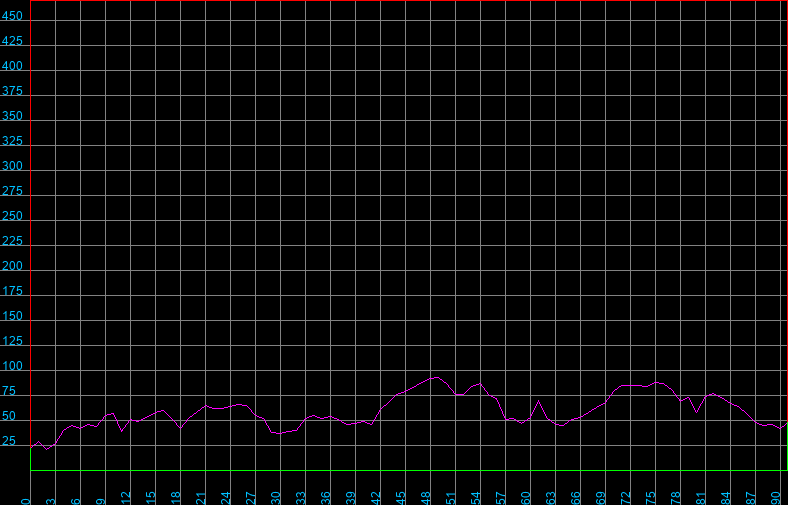Click the 150 value on the vertical axis
The image size is (788, 505).
click(x=12, y=316)
